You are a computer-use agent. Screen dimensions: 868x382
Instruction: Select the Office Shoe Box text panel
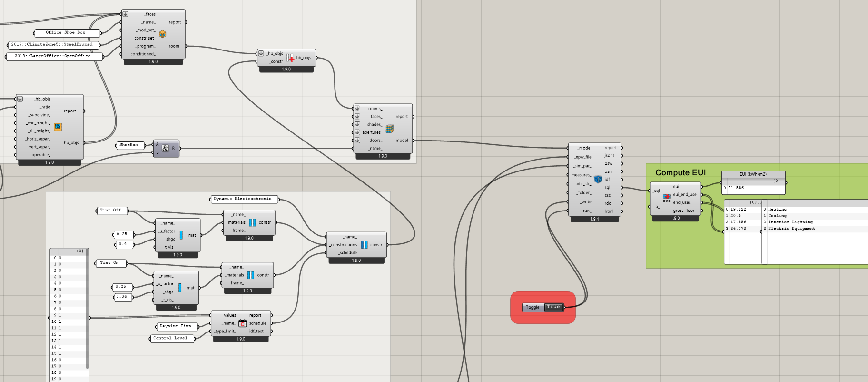coord(67,33)
